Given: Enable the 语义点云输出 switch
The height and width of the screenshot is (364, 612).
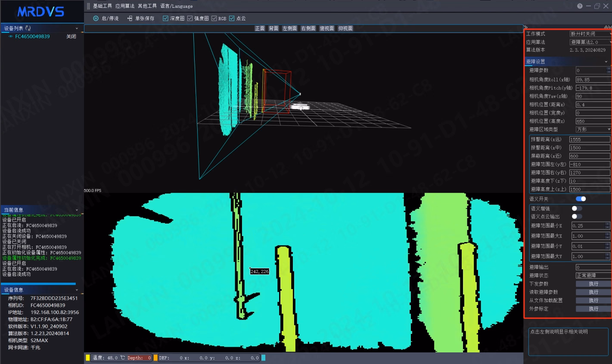Looking at the screenshot, I should coord(577,217).
